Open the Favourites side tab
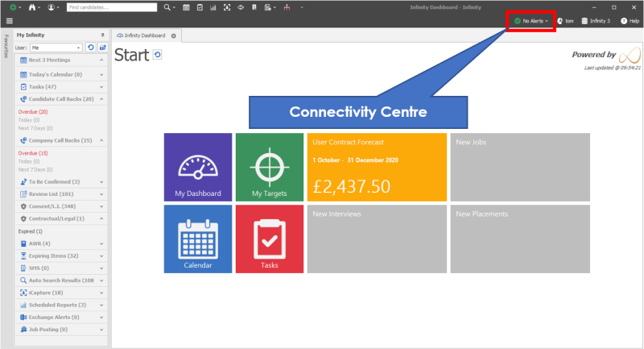This screenshot has width=644, height=349. (x=7, y=52)
